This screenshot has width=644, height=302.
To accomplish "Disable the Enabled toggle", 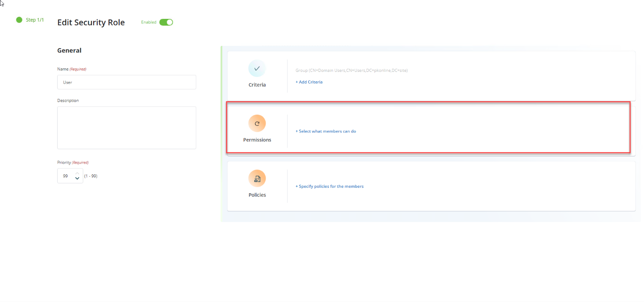I will click(x=166, y=22).
